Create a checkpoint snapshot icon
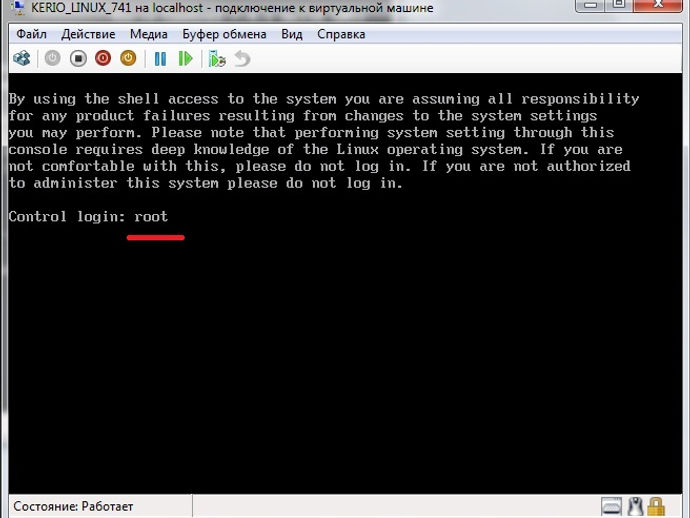 coord(217,59)
